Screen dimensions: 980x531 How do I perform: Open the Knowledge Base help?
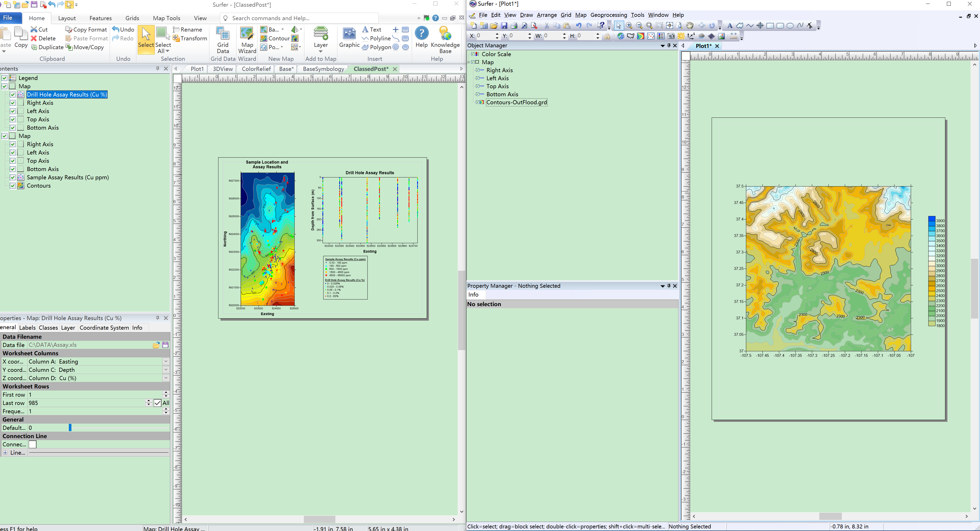[445, 40]
